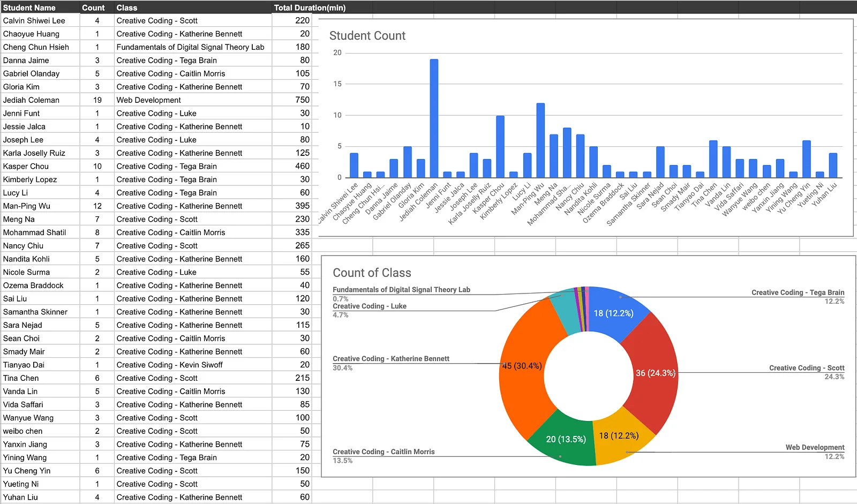The image size is (857, 504).
Task: Click the Web Development class cell
Action: pyautogui.click(x=193, y=100)
